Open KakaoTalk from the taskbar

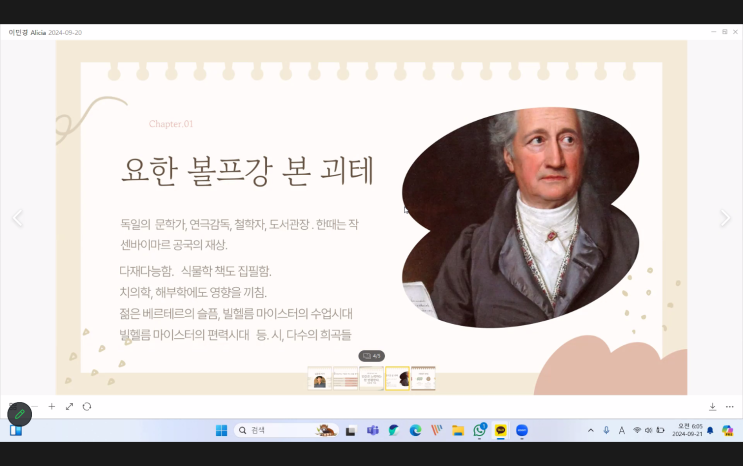click(x=500, y=430)
